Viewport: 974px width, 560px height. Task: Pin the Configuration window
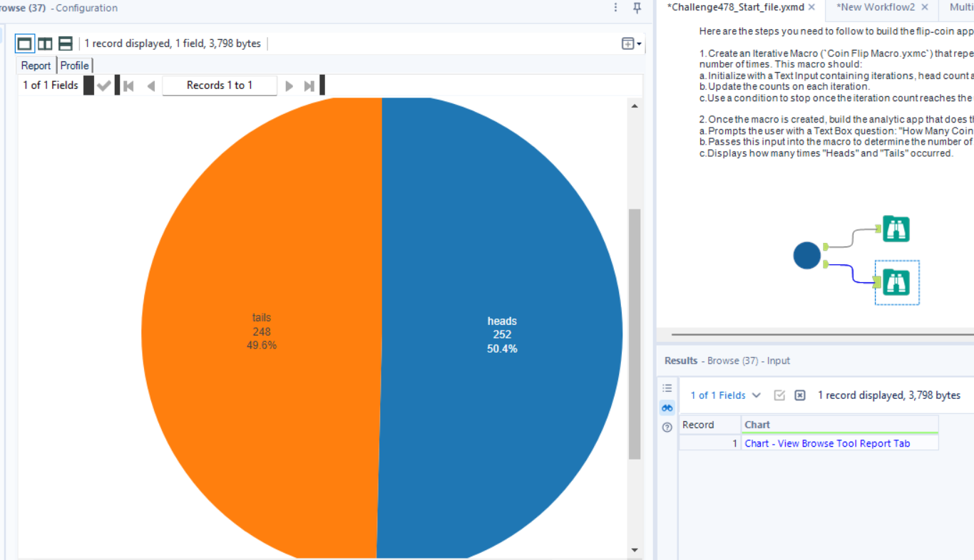click(x=637, y=8)
